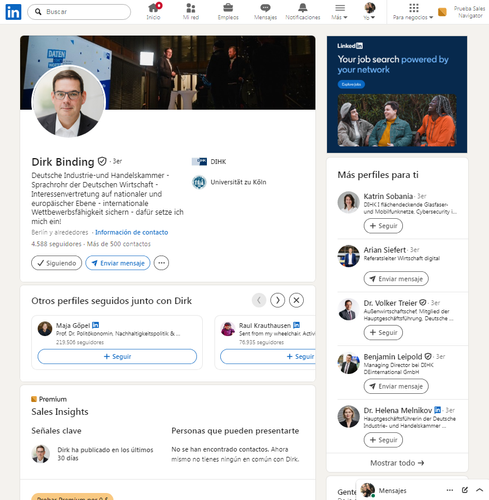Open Arian Siefert's profile
The height and width of the screenshot is (500, 489).
pos(385,250)
